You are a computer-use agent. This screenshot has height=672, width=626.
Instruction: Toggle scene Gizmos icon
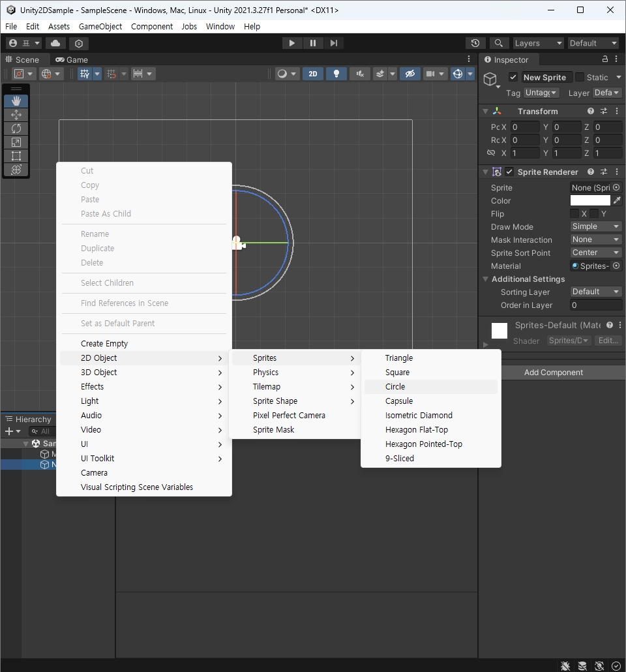click(458, 74)
